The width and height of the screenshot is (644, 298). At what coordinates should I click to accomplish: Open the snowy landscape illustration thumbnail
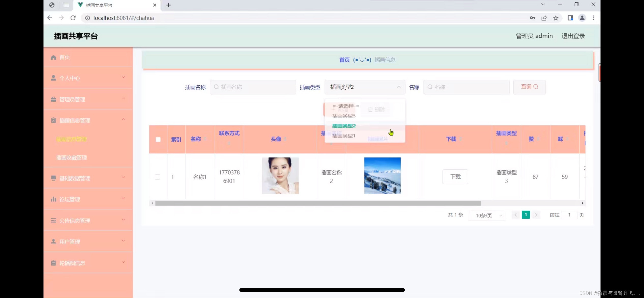pyautogui.click(x=382, y=176)
